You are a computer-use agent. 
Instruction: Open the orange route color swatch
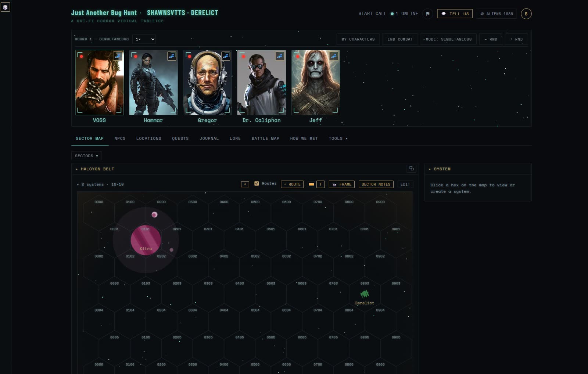coord(311,184)
